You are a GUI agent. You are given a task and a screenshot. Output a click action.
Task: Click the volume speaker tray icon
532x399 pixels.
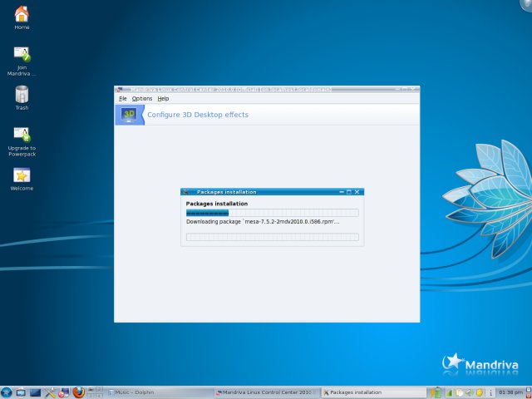(x=468, y=392)
